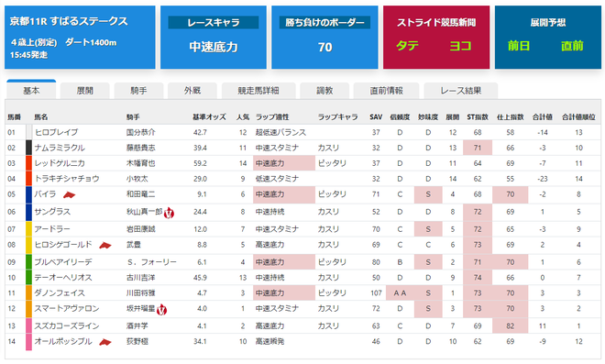Show the レース結果 tab
Image resolution: width=605 pixels, height=364 pixels.
461,91
